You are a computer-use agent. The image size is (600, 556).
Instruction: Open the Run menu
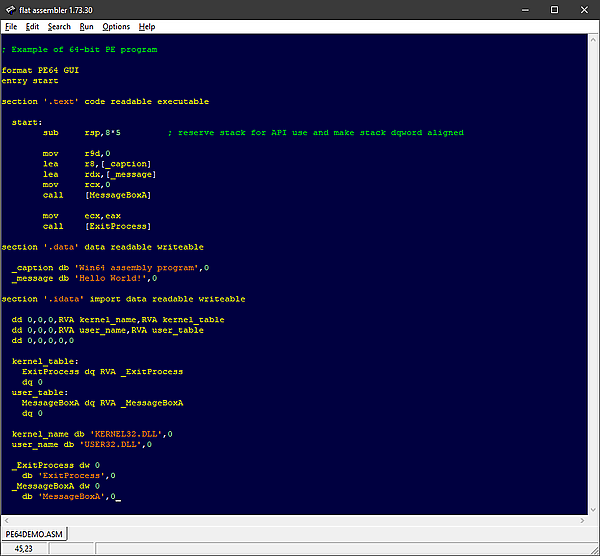(x=87, y=26)
